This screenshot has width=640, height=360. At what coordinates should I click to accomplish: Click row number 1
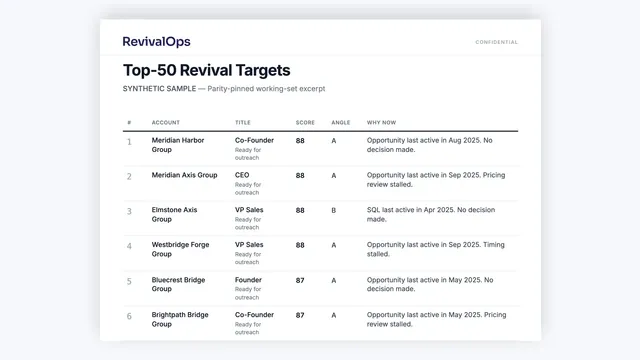coord(129,142)
